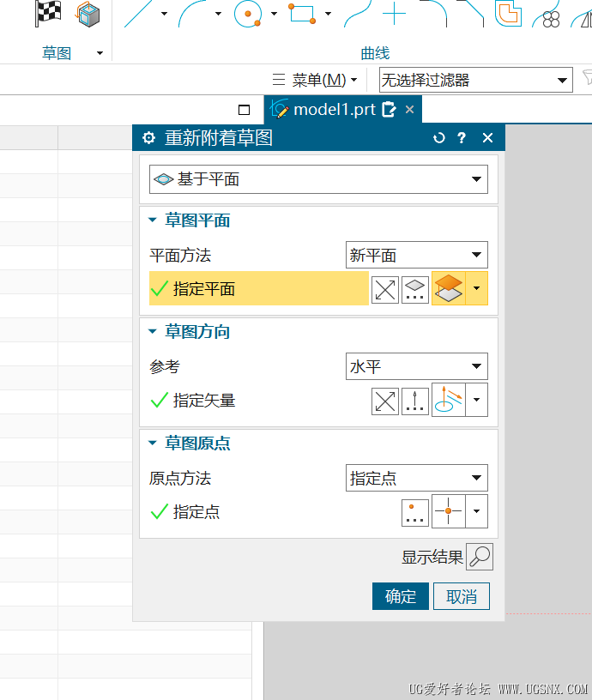
Task: Reset the 重新附着草图 dialog
Action: [x=439, y=138]
